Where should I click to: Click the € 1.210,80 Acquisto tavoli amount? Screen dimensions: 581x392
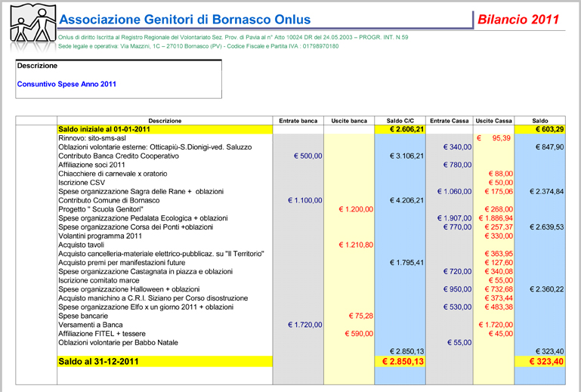coord(354,245)
